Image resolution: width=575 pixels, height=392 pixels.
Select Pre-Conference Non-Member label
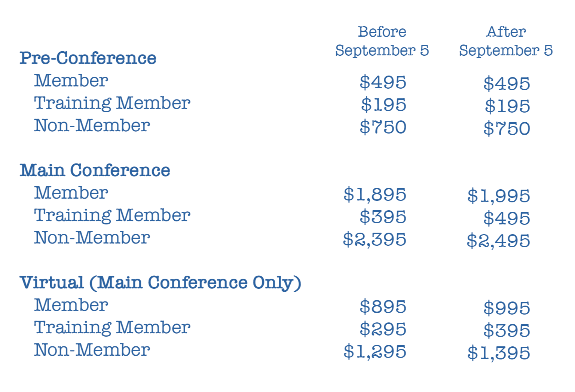click(x=92, y=125)
